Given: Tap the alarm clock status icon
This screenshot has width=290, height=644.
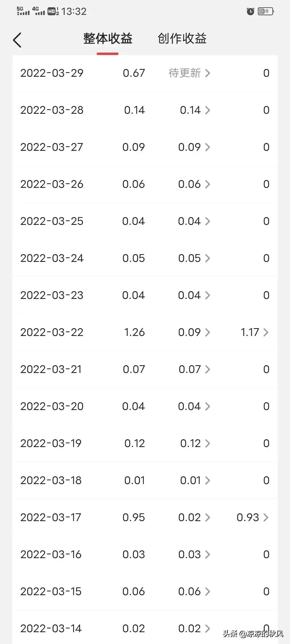Looking at the screenshot, I should (x=250, y=11).
